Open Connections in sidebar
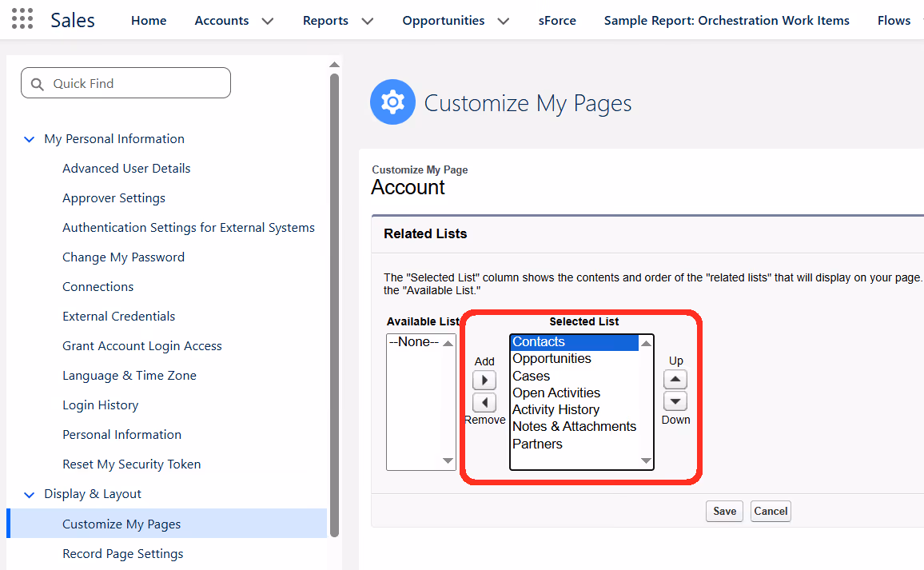The height and width of the screenshot is (570, 924). [98, 286]
